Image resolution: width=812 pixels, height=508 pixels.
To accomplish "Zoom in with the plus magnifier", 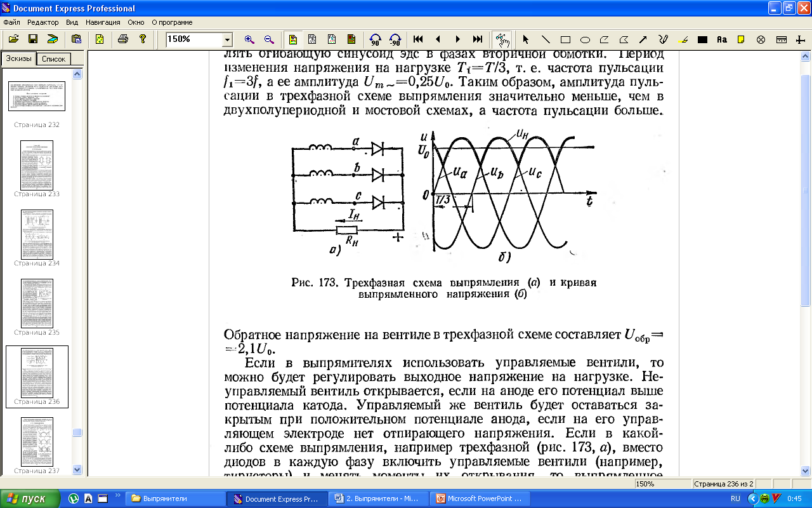I will pyautogui.click(x=249, y=39).
